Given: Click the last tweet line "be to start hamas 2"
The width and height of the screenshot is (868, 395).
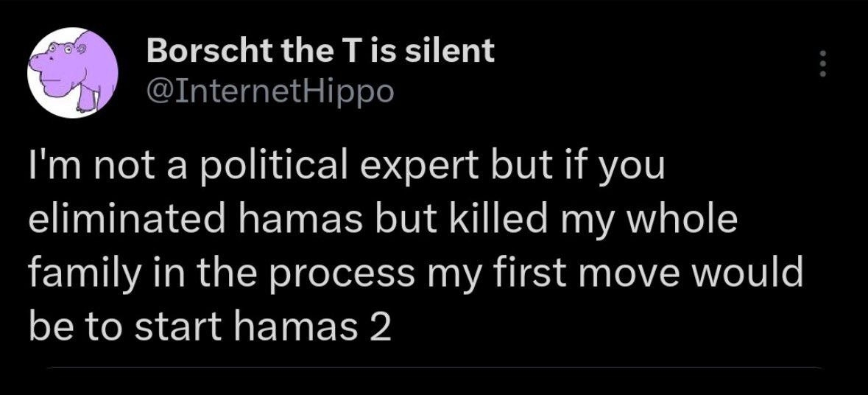Looking at the screenshot, I should click(x=209, y=327).
